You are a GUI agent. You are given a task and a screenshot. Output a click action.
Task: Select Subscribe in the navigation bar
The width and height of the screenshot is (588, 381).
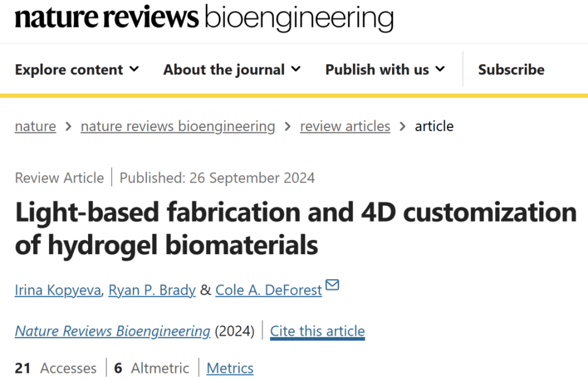coord(511,69)
